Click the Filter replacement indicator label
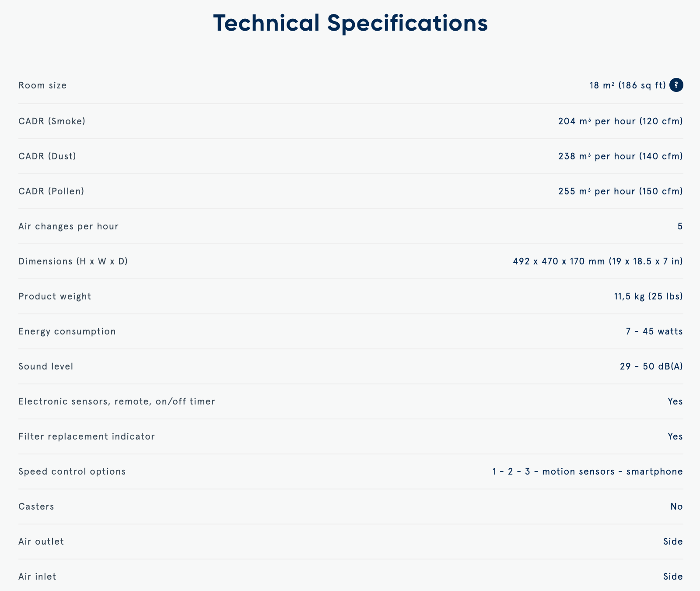This screenshot has height=591, width=700. pyautogui.click(x=87, y=436)
